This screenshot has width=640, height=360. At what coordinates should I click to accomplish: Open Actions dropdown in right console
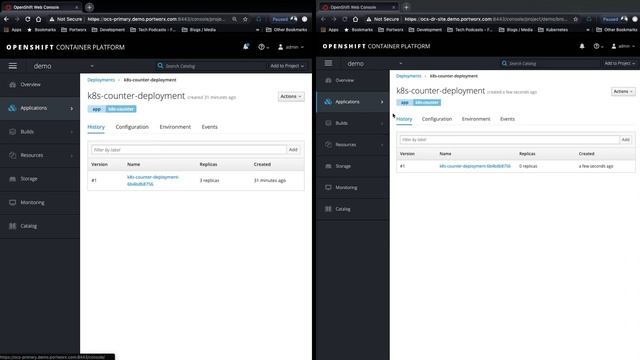623,91
